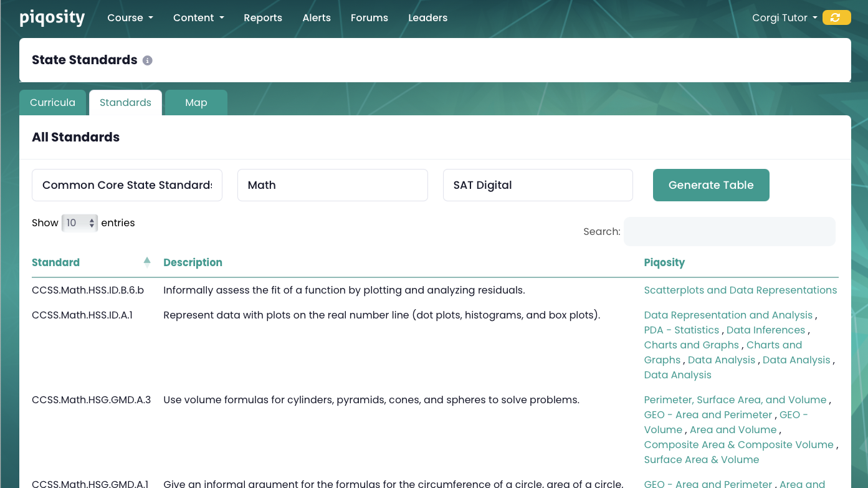Open Perimeter, Surface Area, and Volume link
Viewport: 868px width, 488px height.
[x=735, y=400]
